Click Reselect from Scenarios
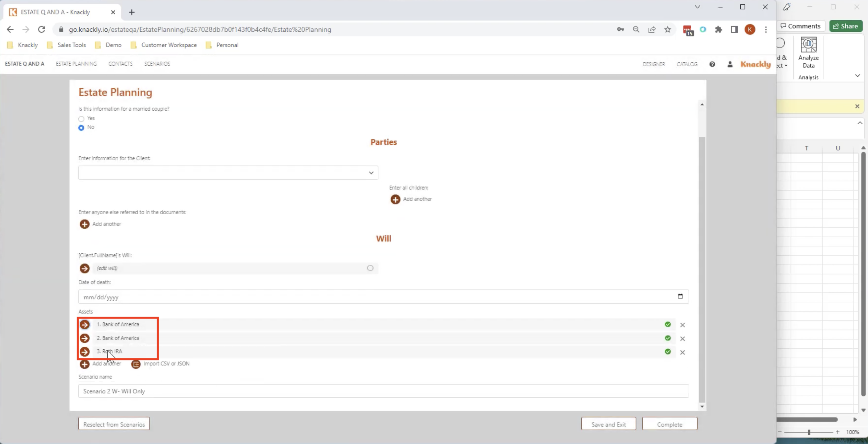Image resolution: width=868 pixels, height=444 pixels. pyautogui.click(x=114, y=424)
